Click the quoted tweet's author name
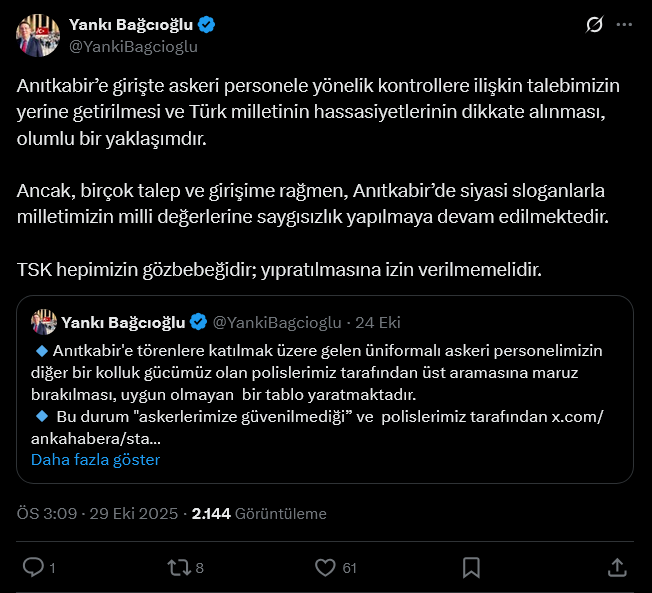Screen dimensions: 652x593 (123, 322)
